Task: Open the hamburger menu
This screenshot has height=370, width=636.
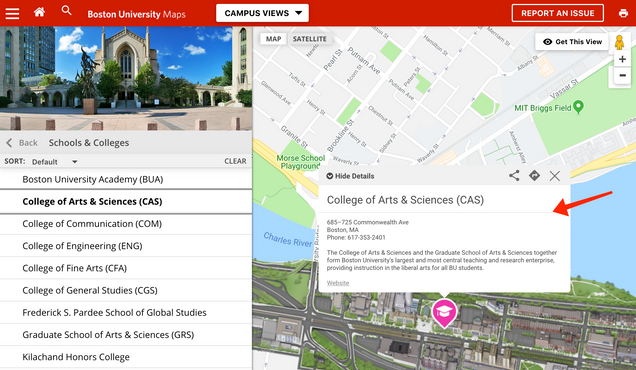Action: tap(12, 13)
